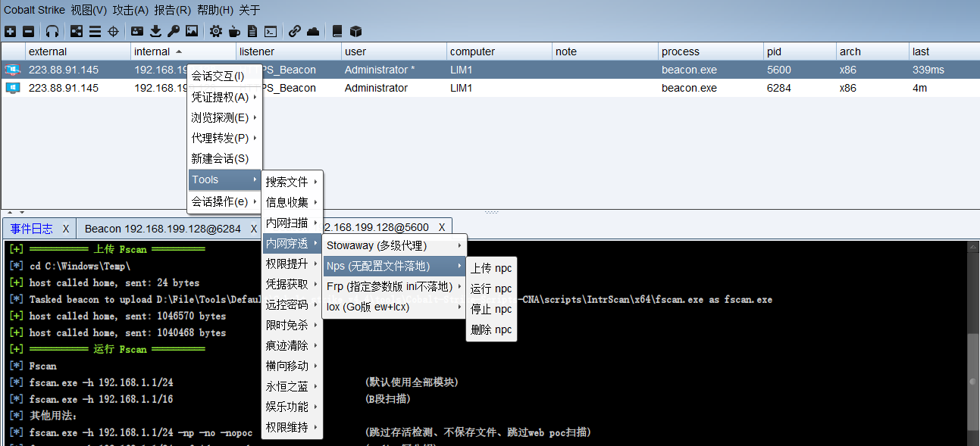Image resolution: width=980 pixels, height=446 pixels.
Task: Expand the 浏览探测(E) submenu
Action: [224, 117]
